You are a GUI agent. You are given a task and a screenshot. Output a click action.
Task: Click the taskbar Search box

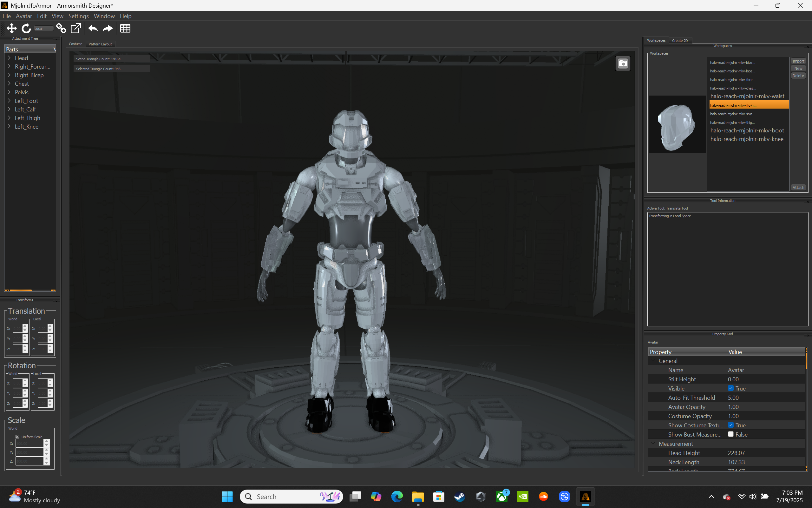pos(291,497)
